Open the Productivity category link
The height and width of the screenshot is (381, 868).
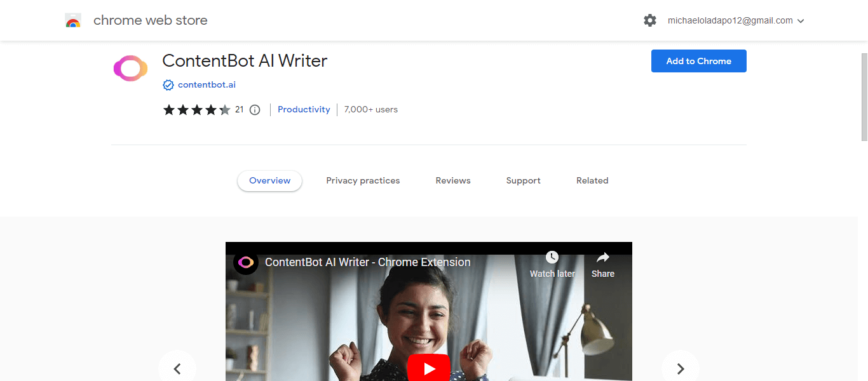point(304,110)
